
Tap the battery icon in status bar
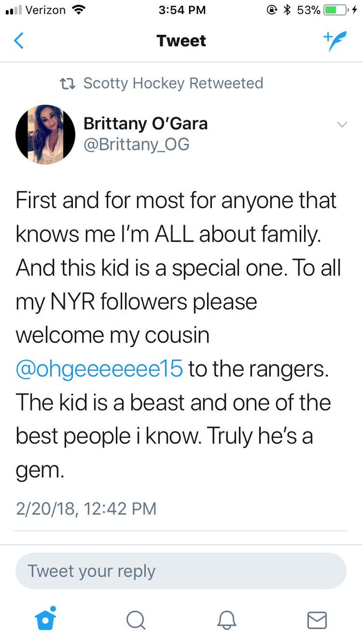[331, 10]
